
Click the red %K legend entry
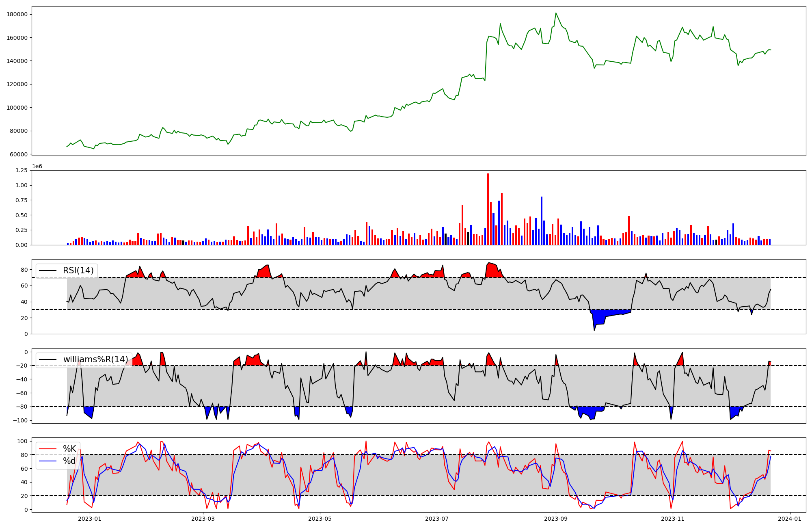pos(69,449)
